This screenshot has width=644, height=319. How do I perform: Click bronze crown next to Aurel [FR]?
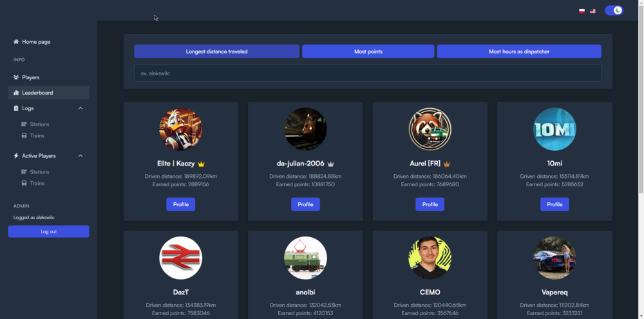pos(447,164)
